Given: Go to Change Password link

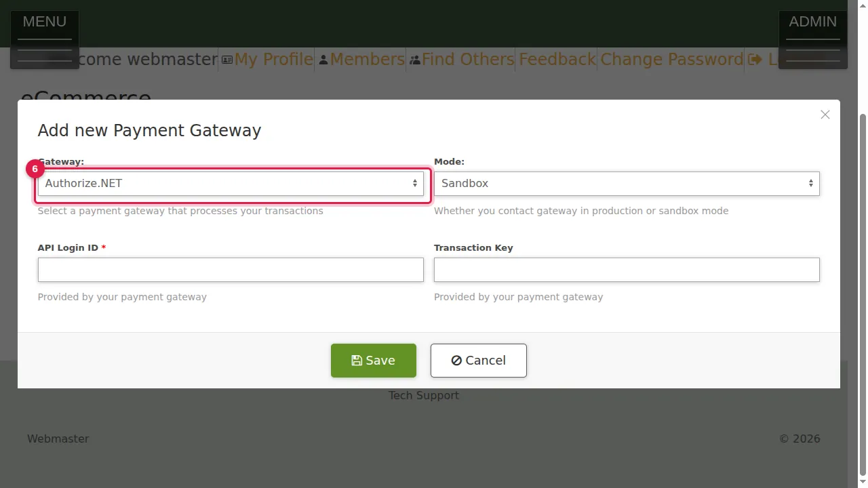Looking at the screenshot, I should tap(672, 60).
